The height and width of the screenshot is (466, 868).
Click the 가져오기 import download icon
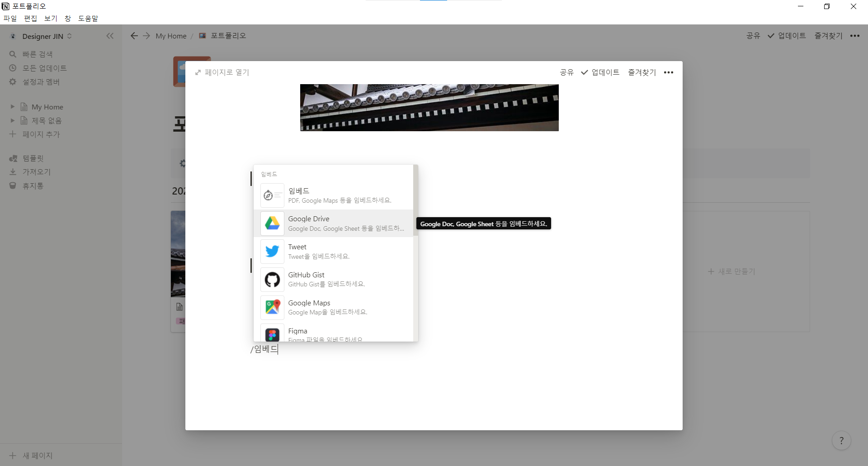[x=13, y=172]
